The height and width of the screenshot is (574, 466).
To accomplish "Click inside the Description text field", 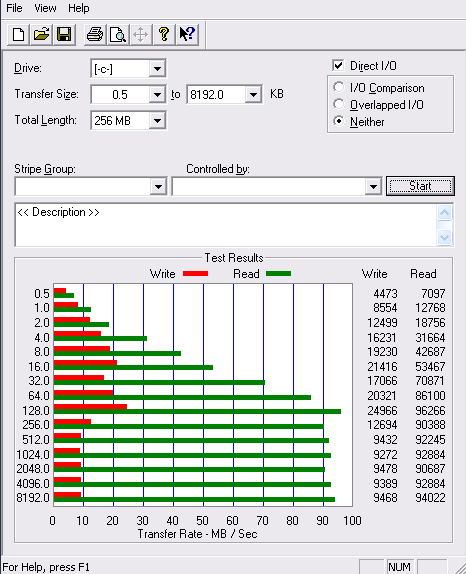I will 226,225.
